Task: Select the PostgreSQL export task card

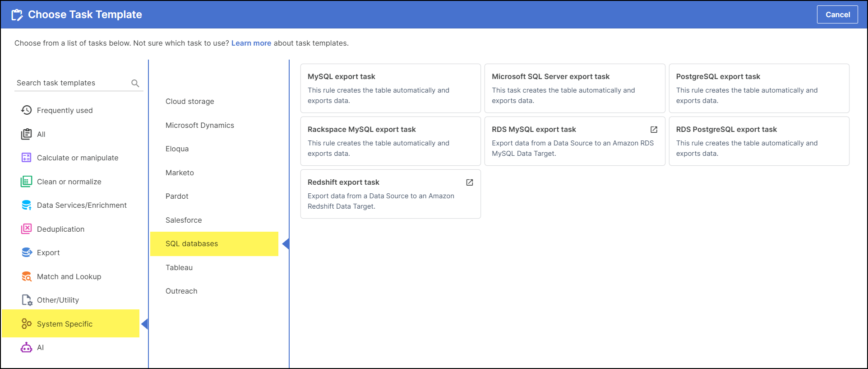Action: (759, 88)
